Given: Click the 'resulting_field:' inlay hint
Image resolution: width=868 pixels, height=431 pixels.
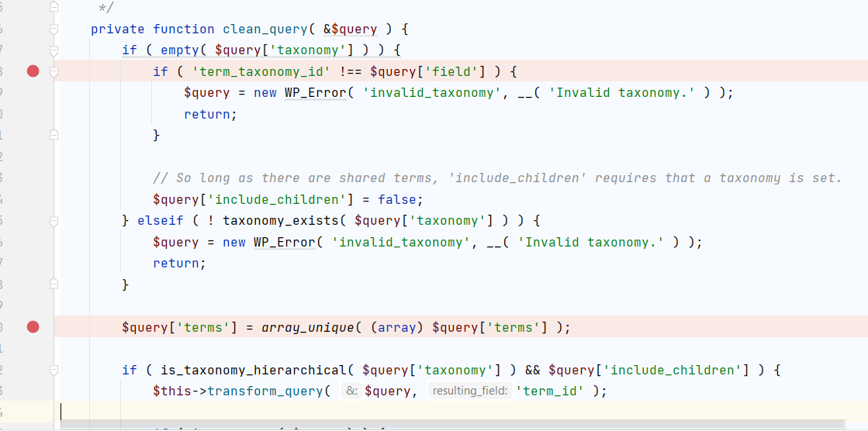Looking at the screenshot, I should pos(470,391).
